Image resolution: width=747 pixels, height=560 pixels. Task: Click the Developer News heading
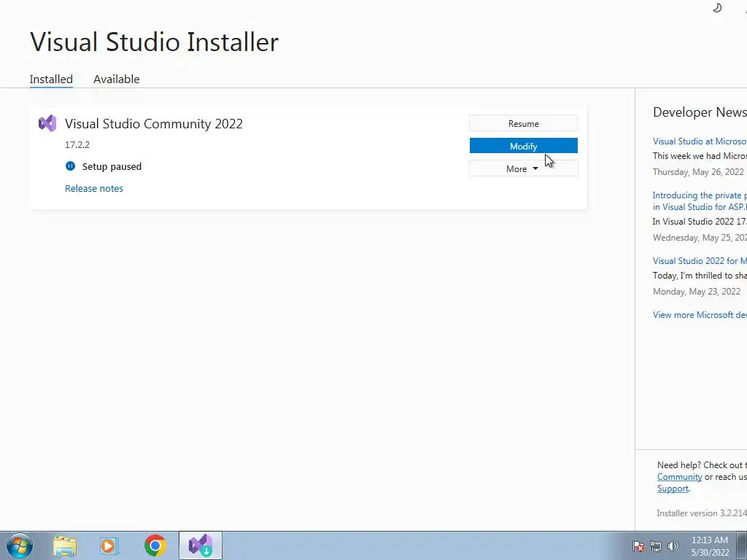click(700, 112)
